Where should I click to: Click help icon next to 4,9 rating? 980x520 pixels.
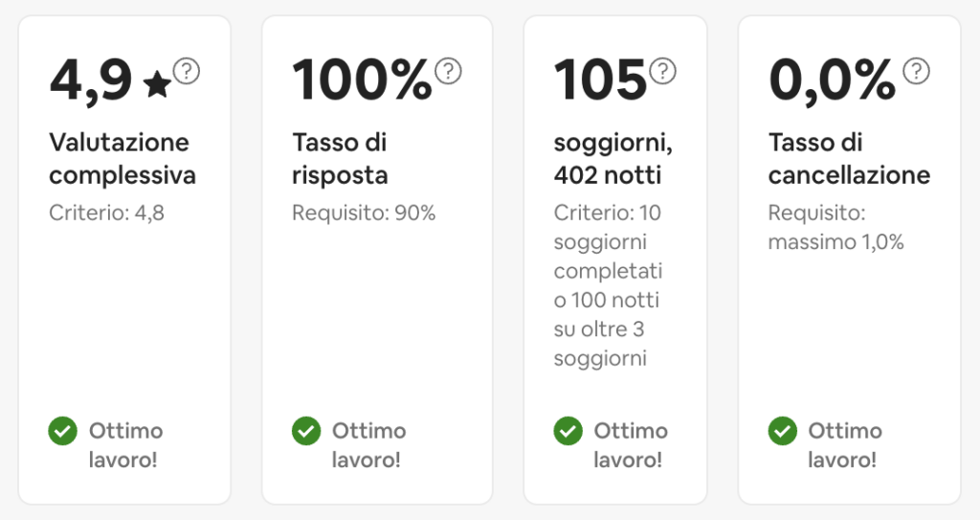(x=187, y=71)
